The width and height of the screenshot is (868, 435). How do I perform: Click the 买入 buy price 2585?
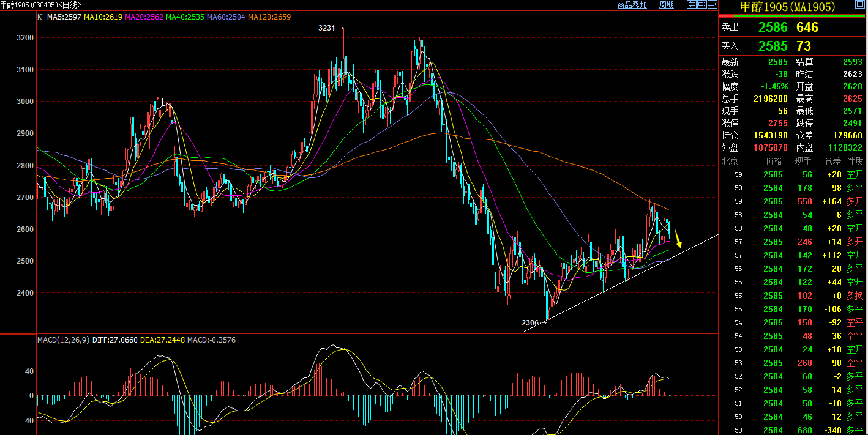tap(773, 46)
